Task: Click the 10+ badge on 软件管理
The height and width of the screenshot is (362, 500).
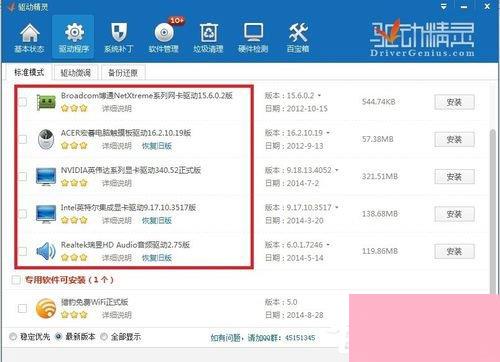Action: [x=176, y=21]
